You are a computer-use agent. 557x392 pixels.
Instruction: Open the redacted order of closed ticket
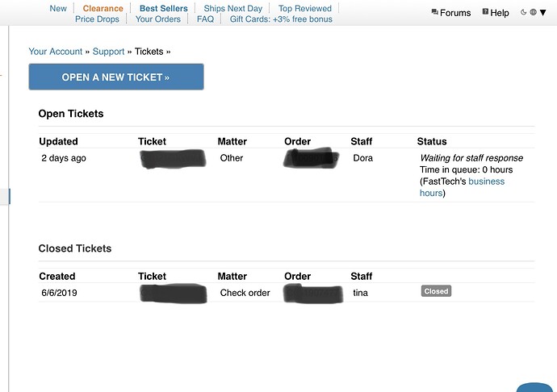pyautogui.click(x=313, y=294)
